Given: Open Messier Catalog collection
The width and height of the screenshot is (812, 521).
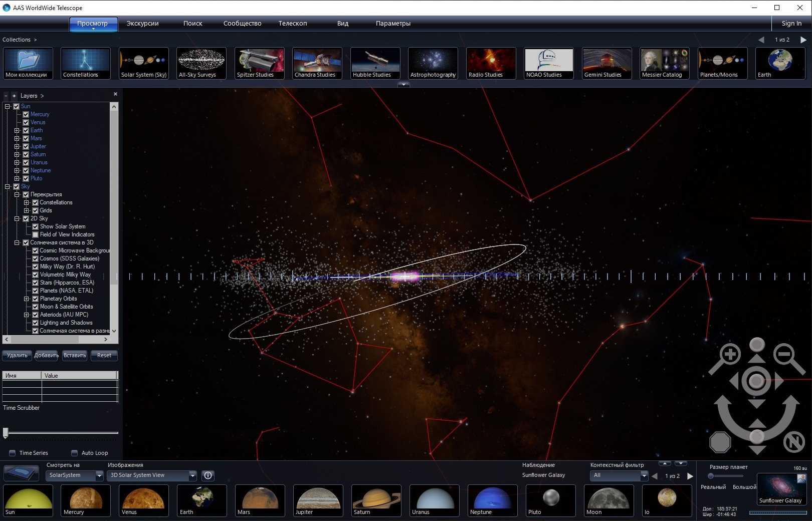Looking at the screenshot, I should [665, 63].
